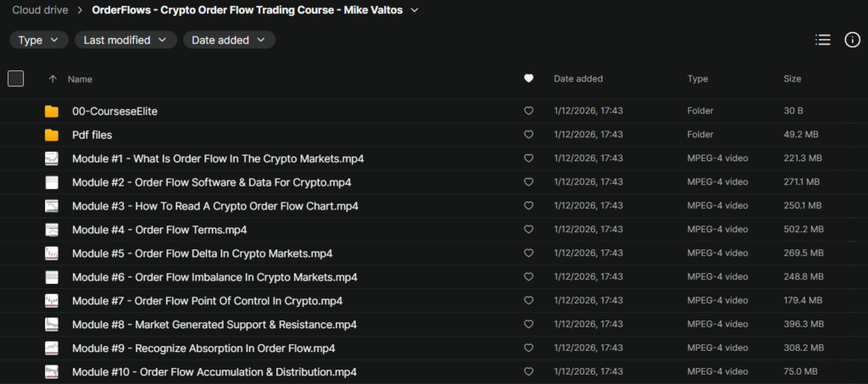This screenshot has height=384, width=868.
Task: Switch to list view layout icon
Action: click(x=822, y=40)
